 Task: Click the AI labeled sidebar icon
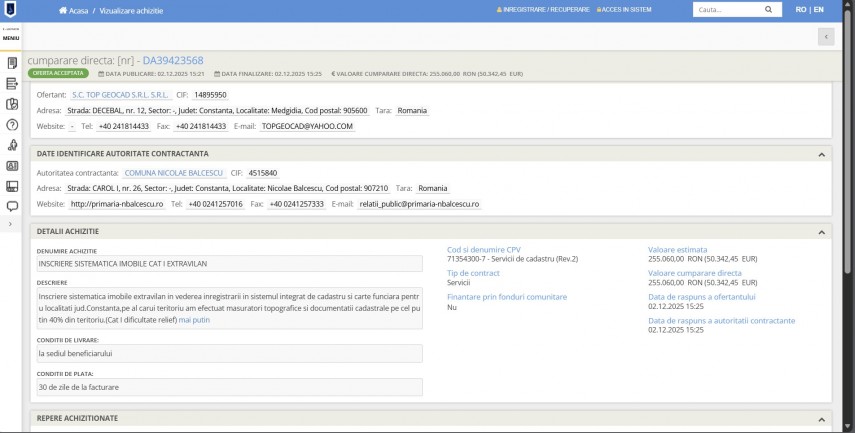[x=12, y=166]
